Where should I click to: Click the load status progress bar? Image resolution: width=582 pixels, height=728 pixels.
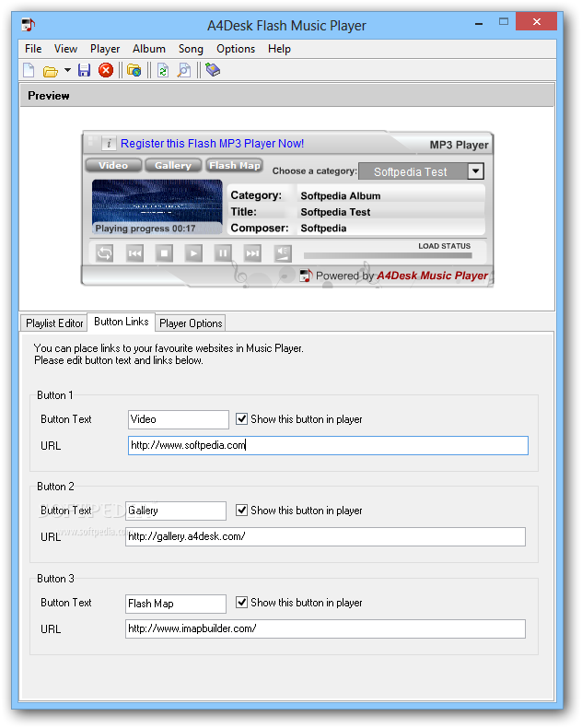coord(388,255)
